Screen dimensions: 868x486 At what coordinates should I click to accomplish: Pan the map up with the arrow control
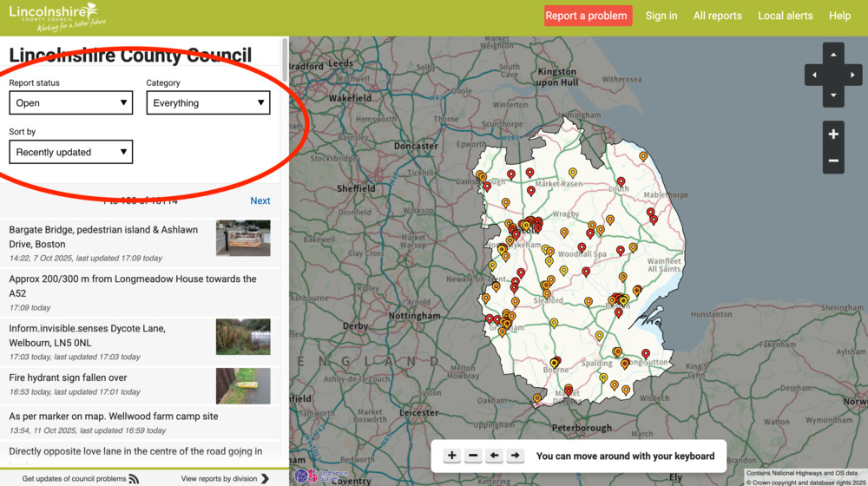(833, 55)
